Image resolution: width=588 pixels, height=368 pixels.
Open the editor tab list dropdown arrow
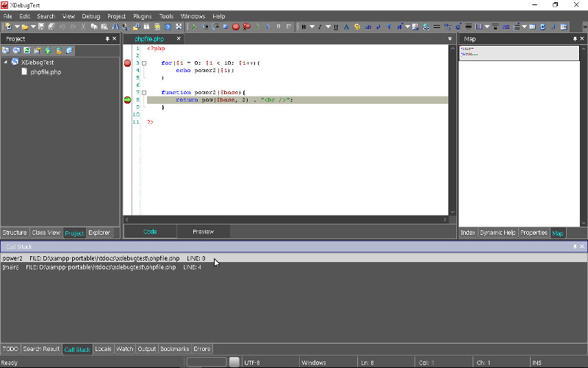450,39
